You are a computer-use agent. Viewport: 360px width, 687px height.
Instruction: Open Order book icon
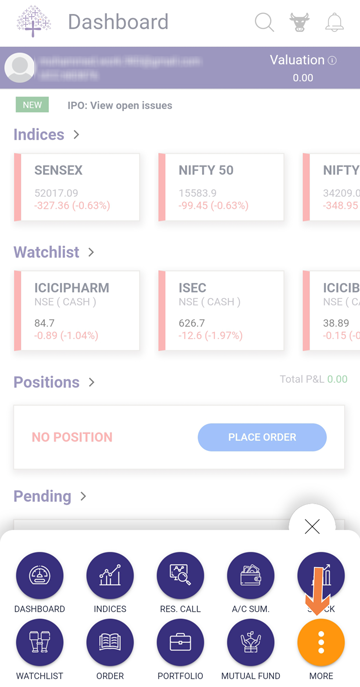[x=110, y=642]
